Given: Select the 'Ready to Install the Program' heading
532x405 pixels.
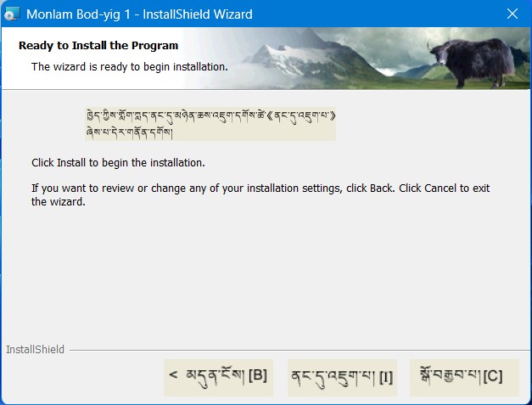Looking at the screenshot, I should point(98,46).
